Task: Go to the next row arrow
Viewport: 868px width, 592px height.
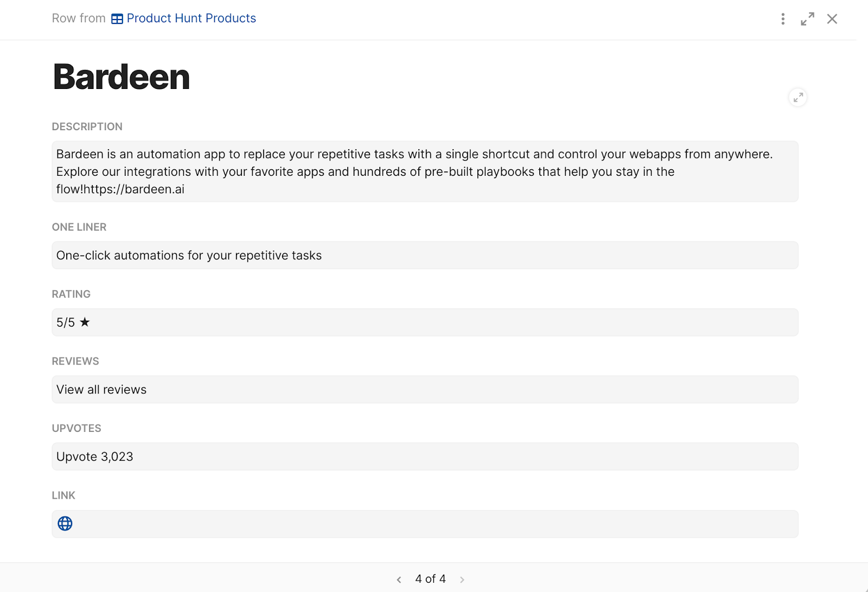Action: click(462, 580)
